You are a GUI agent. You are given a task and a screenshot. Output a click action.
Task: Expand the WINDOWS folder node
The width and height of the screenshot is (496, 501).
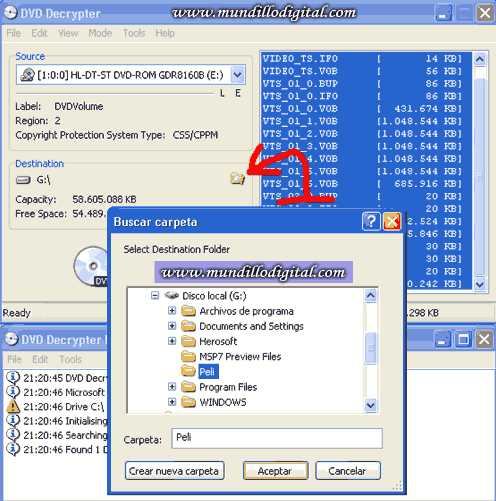(x=172, y=402)
